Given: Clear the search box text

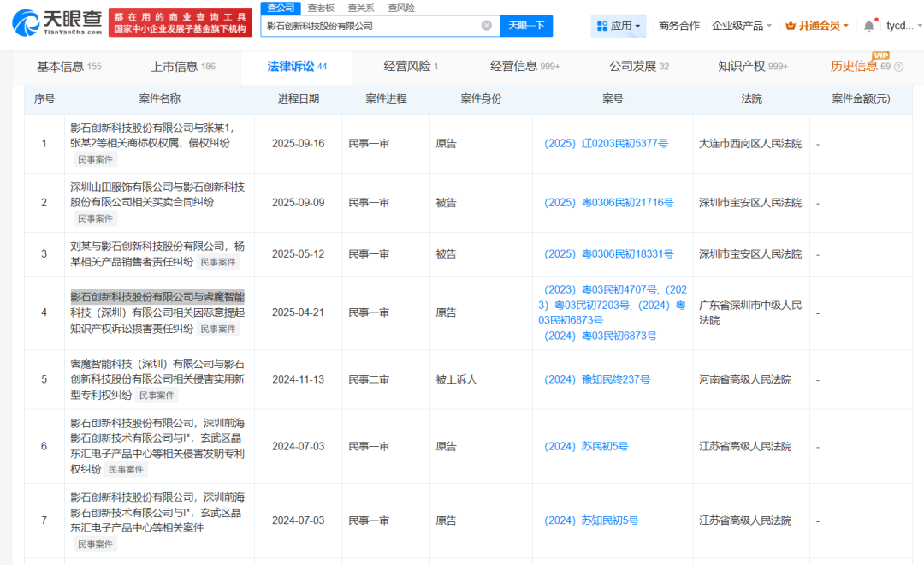Looking at the screenshot, I should click(486, 26).
